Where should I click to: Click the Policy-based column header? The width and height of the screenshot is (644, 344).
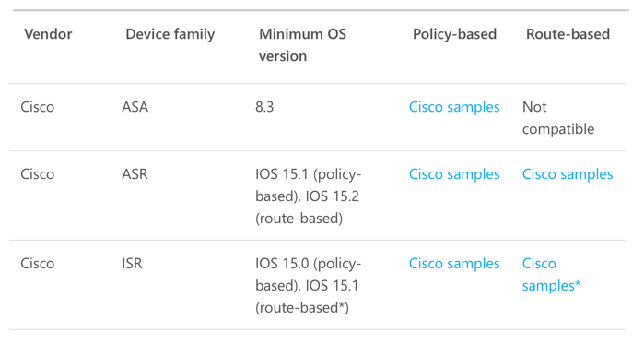click(x=454, y=34)
